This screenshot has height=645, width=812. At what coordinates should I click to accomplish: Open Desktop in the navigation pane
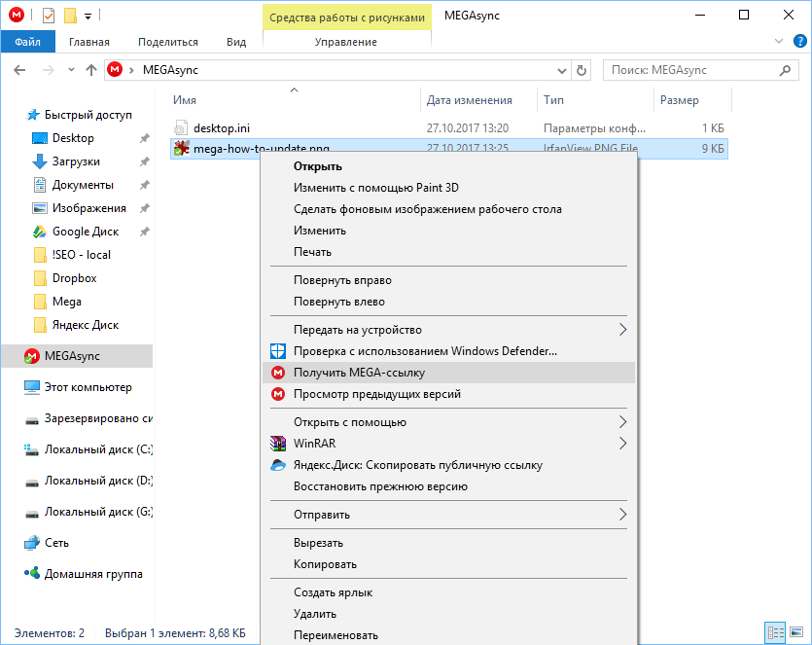73,138
